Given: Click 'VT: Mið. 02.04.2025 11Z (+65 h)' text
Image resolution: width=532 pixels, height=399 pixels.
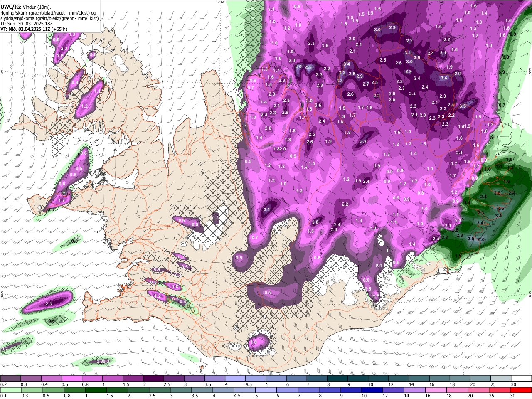Looking at the screenshot, I should tap(34, 29).
